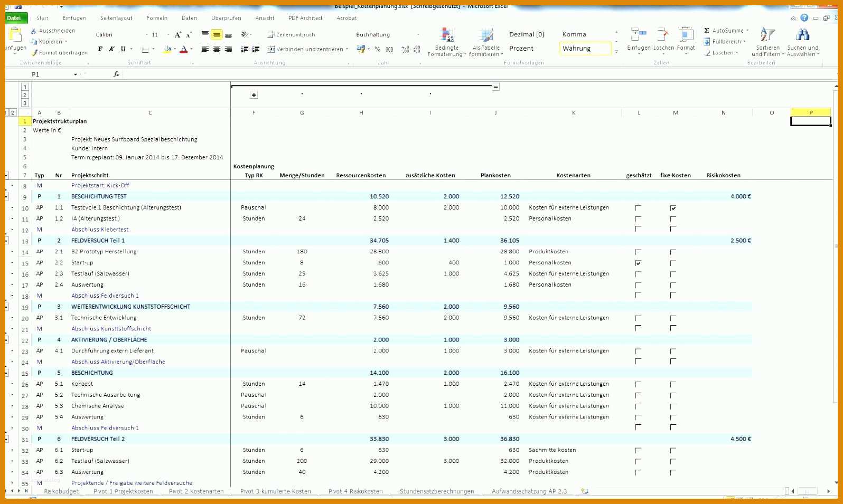
Task: Click the insert function fx icon
Action: click(116, 74)
